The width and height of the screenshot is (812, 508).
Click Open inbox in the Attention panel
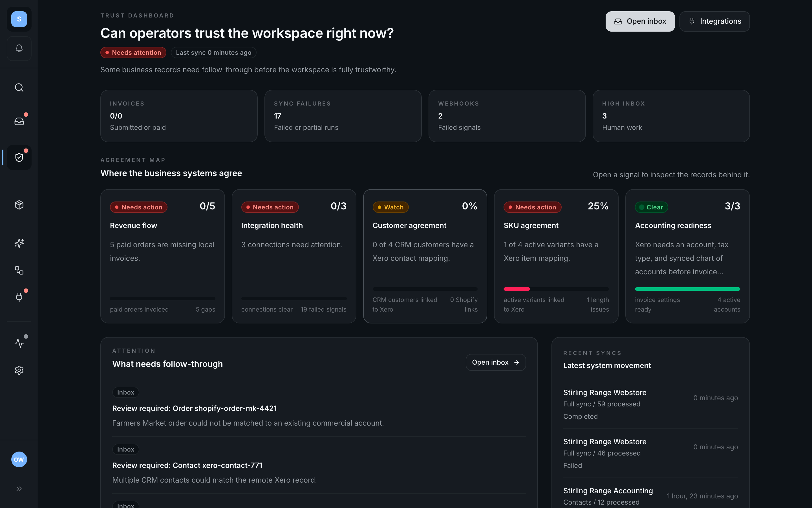496,362
